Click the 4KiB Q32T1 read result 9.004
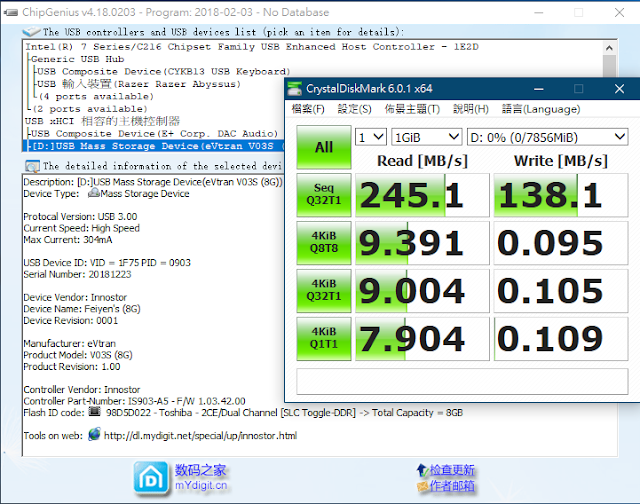The image size is (640, 504). (x=422, y=291)
